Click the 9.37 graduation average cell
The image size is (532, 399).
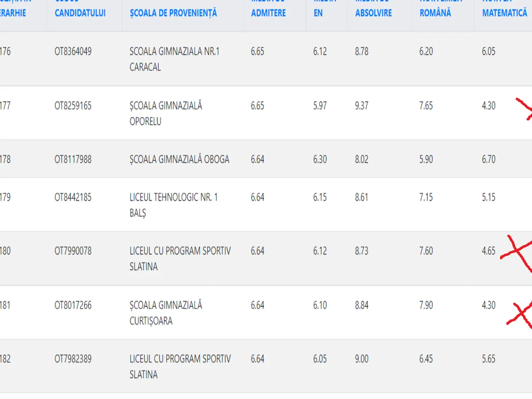[x=362, y=106]
